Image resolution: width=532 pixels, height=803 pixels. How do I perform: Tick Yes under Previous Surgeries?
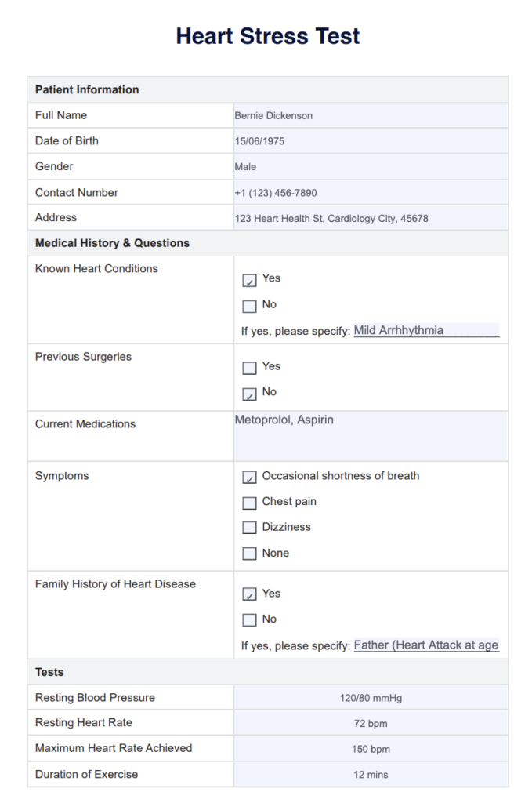pyautogui.click(x=249, y=368)
